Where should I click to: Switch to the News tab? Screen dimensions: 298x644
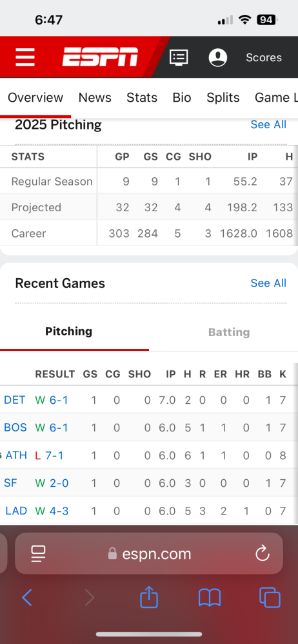[95, 97]
